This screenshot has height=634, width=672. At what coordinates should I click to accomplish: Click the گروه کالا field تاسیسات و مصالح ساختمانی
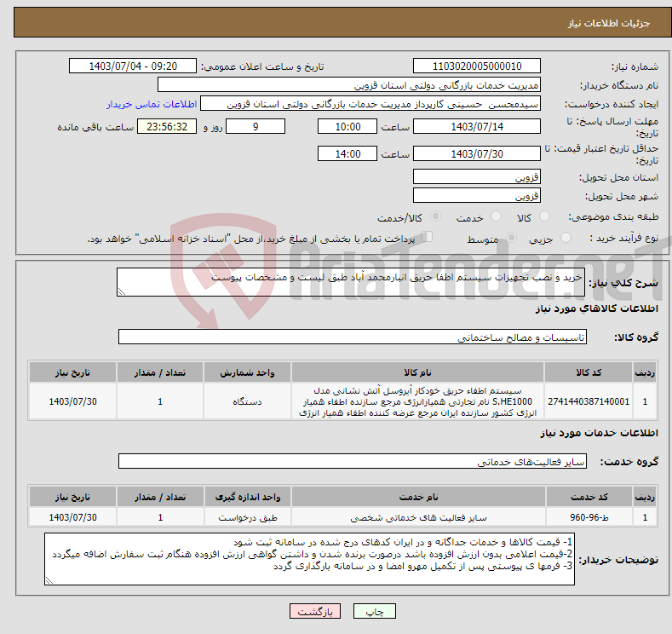point(353,337)
